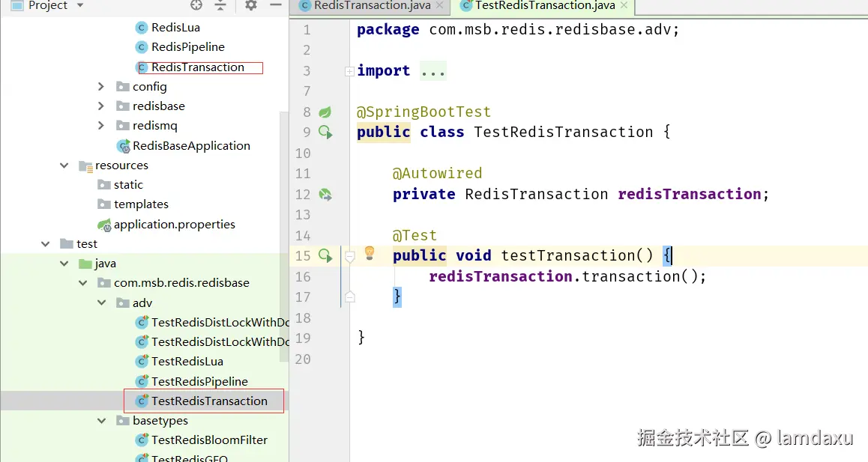The width and height of the screenshot is (868, 462).
Task: Select RedisLua class in project tree
Action: (175, 27)
